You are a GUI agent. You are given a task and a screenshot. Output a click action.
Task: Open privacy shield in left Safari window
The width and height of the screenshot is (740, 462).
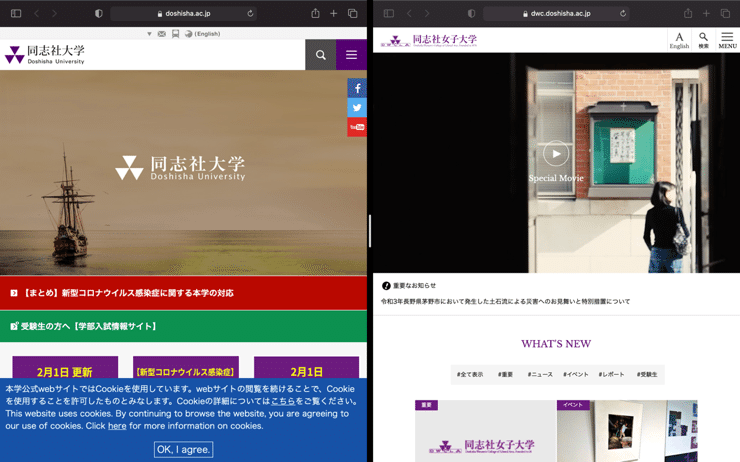[x=99, y=13]
